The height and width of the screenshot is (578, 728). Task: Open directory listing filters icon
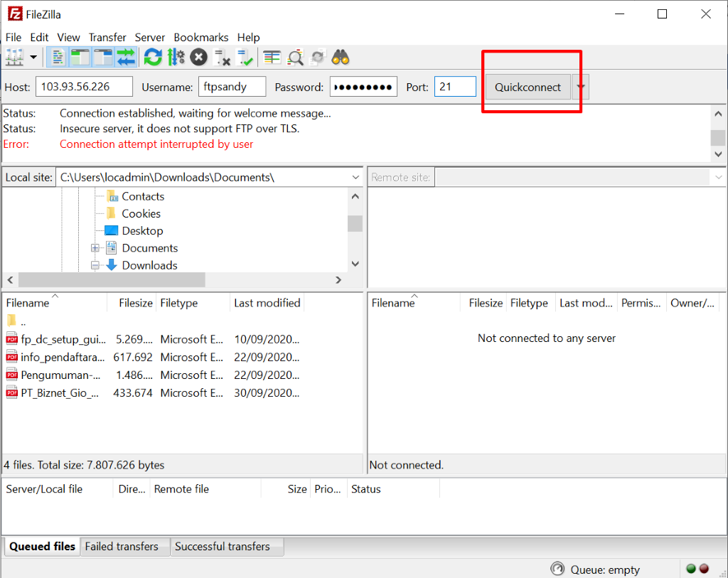pyautogui.click(x=272, y=58)
